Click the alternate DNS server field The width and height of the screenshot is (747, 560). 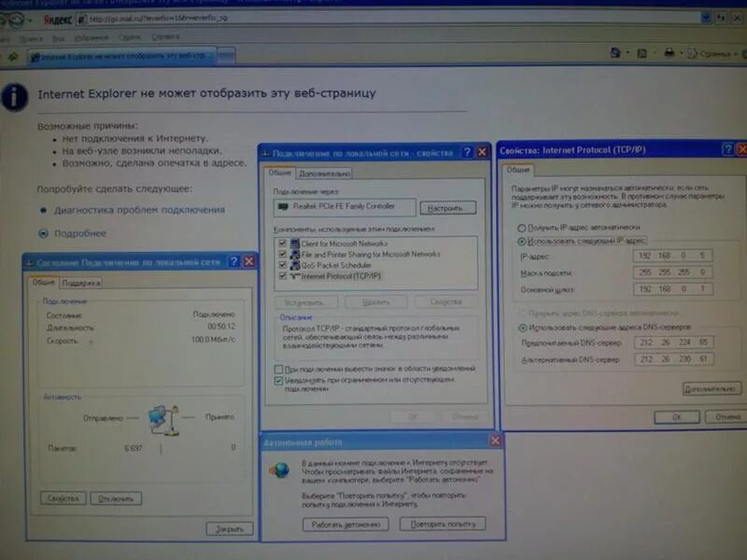pyautogui.click(x=673, y=359)
